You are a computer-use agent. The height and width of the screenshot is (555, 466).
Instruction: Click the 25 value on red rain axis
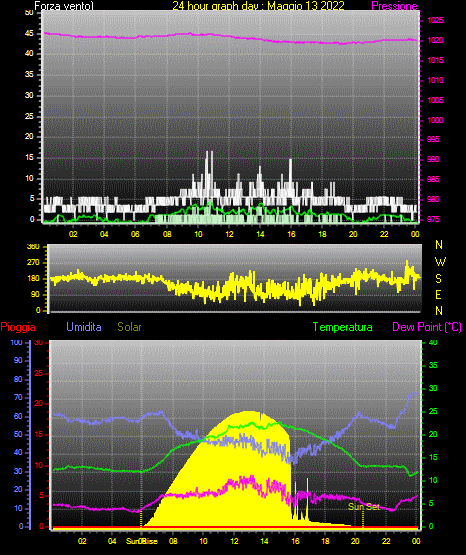pos(39,373)
